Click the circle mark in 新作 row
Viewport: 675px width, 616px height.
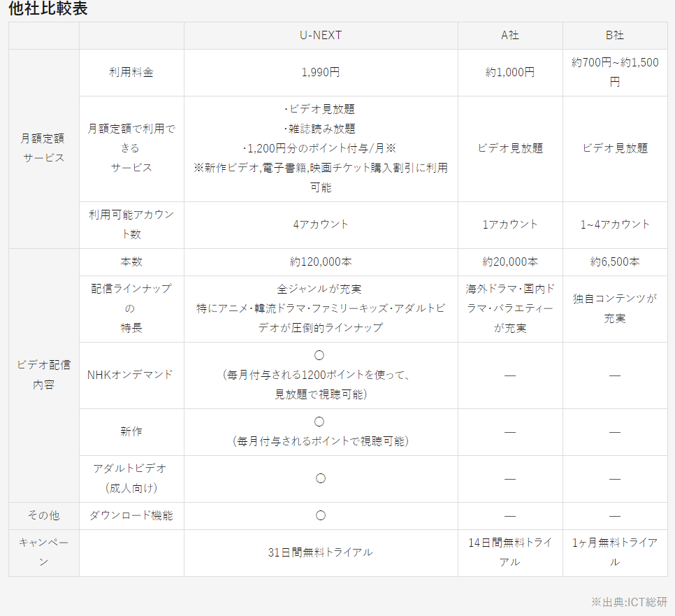[319, 422]
